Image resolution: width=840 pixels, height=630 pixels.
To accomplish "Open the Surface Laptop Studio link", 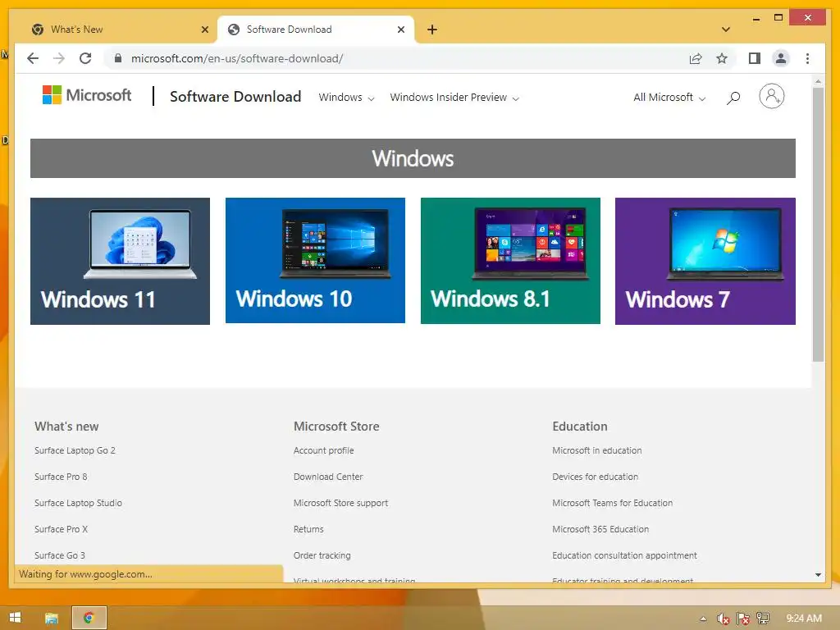I will coord(78,503).
